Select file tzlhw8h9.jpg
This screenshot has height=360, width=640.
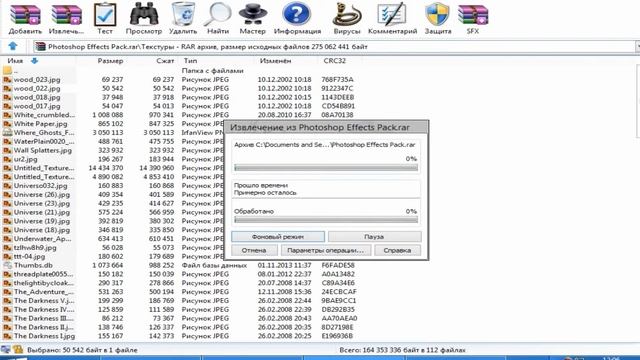[35, 248]
